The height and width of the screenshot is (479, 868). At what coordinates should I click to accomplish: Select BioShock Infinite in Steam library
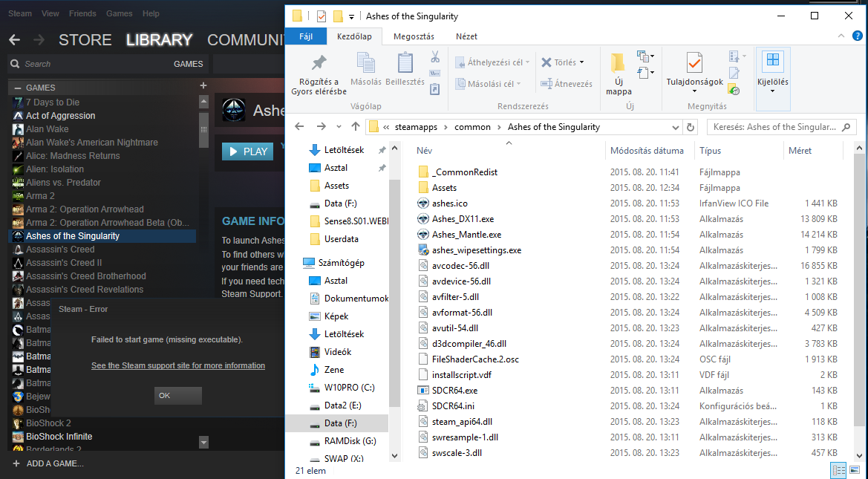[59, 437]
